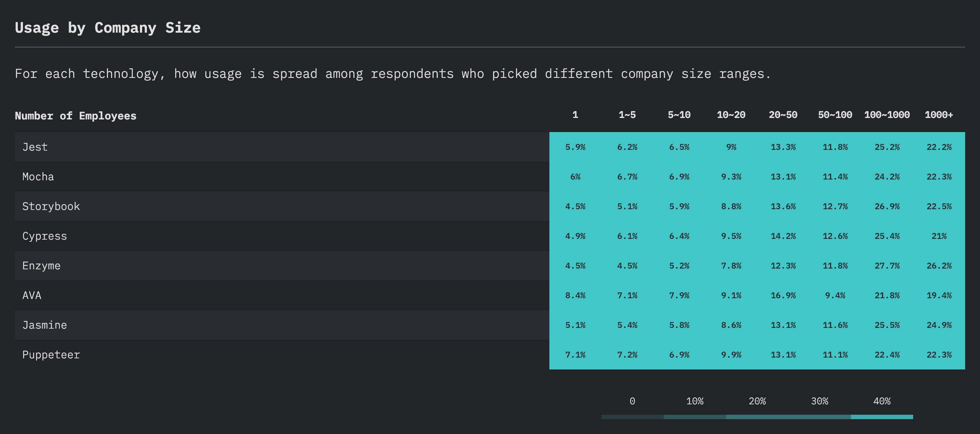Screen dimensions: 980x434
Task: Click the Number of Employees header
Action: pyautogui.click(x=75, y=115)
